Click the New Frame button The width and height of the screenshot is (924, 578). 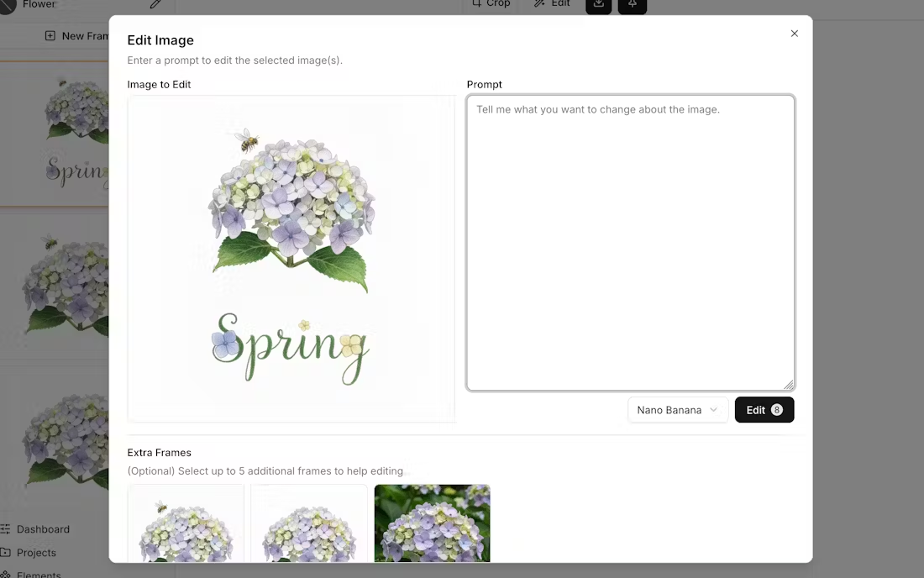[76, 35]
